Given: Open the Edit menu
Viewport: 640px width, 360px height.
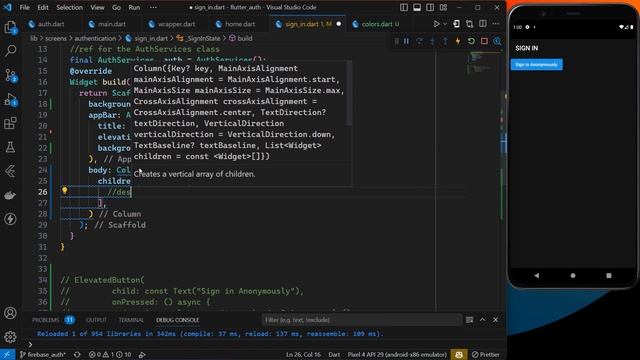Looking at the screenshot, I should [42, 7].
